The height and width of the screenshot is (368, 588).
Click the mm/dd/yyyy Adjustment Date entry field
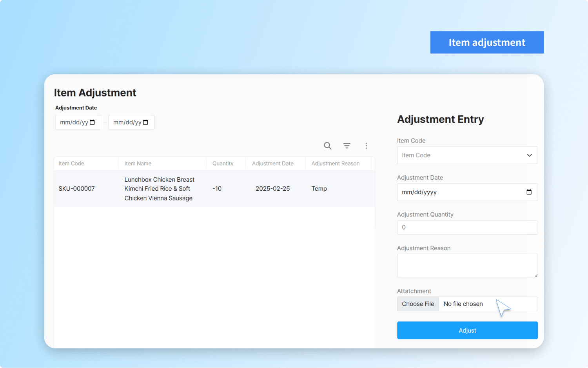click(467, 192)
